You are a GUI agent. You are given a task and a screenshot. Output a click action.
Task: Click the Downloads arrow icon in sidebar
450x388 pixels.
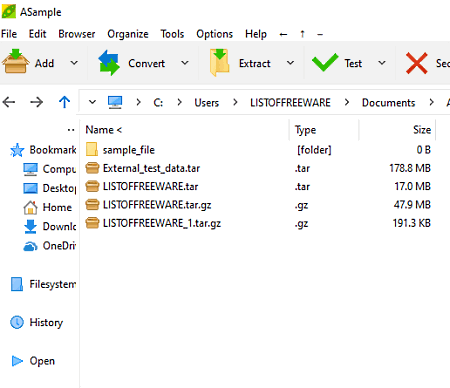[x=30, y=227]
